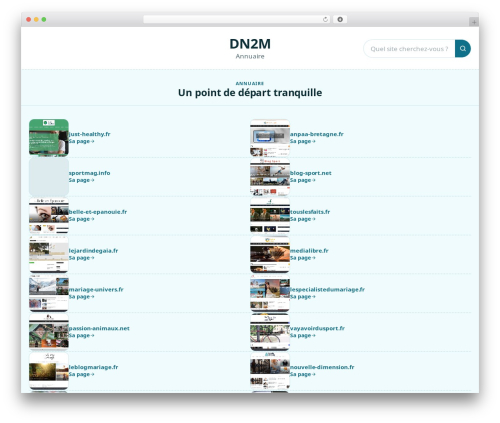Click the browser address bar

(x=237, y=20)
